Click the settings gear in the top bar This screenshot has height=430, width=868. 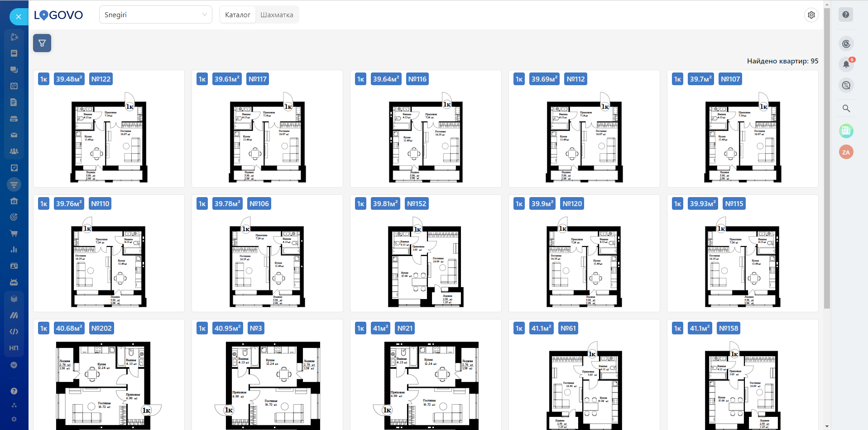[811, 15]
